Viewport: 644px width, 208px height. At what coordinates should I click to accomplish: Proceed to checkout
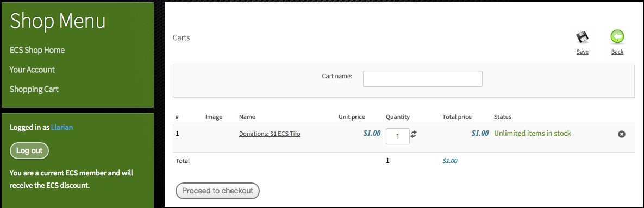click(x=217, y=191)
